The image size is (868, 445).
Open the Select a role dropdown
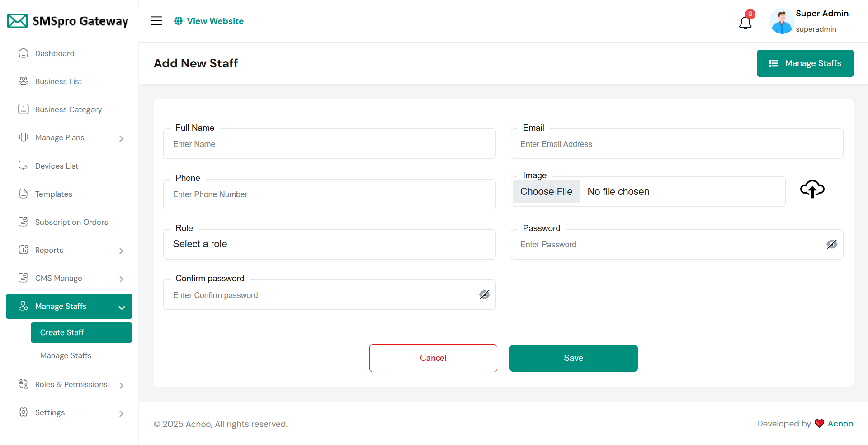pos(329,244)
